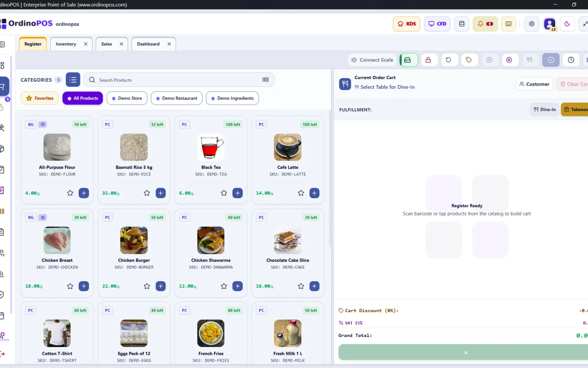
Task: Favorite the Chicken Burger star
Action: [x=147, y=286]
